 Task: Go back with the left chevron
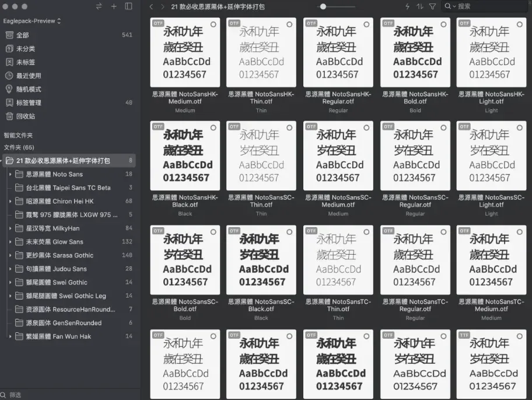coord(151,7)
